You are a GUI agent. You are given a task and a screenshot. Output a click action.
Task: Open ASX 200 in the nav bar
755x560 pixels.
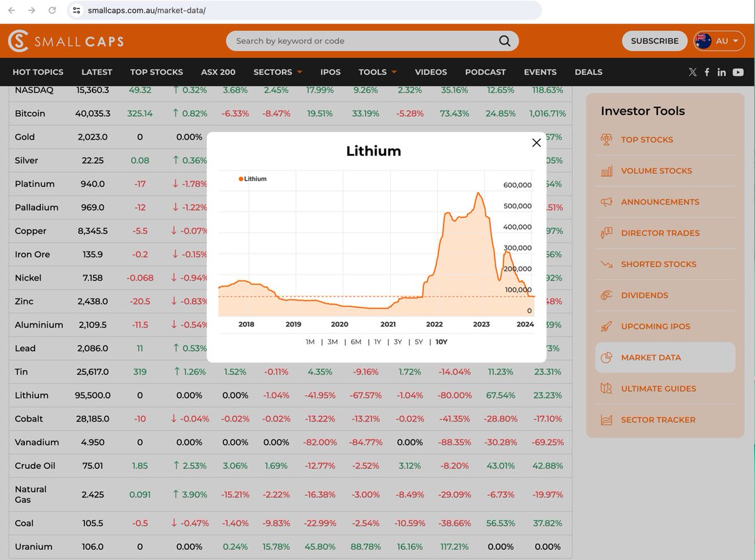pos(218,72)
